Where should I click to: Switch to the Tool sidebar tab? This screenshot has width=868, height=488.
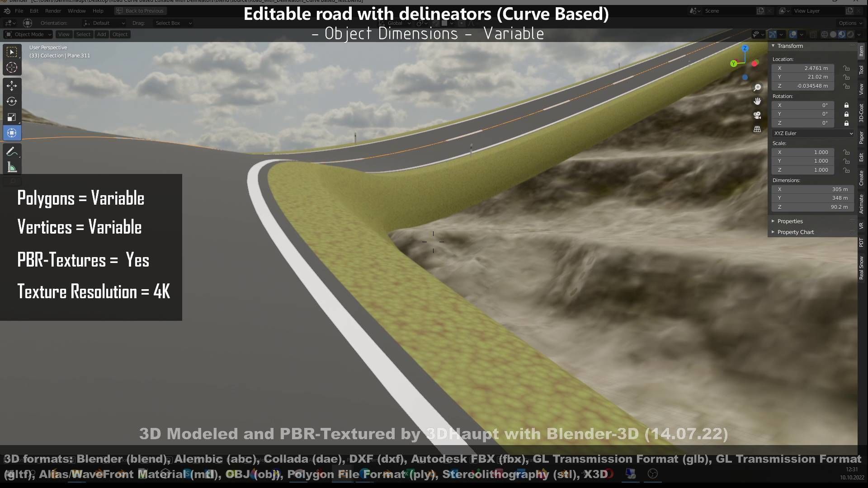tap(861, 70)
